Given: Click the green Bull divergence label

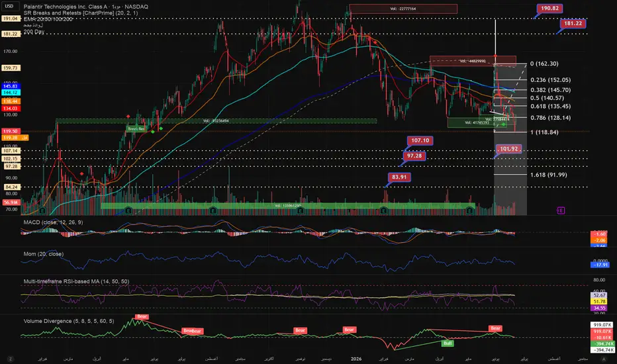Looking at the screenshot, I should pyautogui.click(x=448, y=343).
